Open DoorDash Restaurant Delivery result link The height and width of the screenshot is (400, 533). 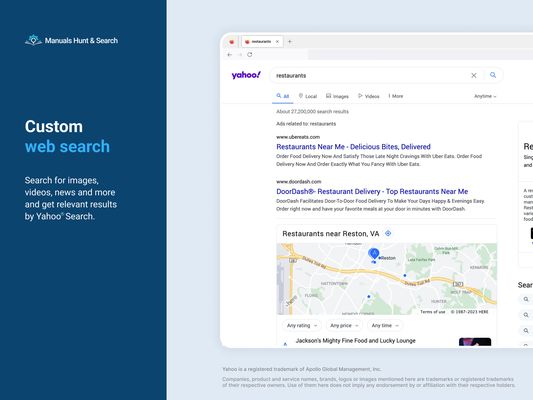(x=372, y=191)
